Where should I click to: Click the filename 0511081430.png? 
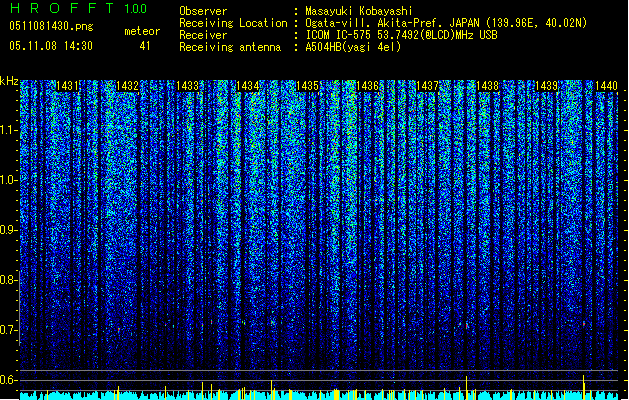click(51, 26)
